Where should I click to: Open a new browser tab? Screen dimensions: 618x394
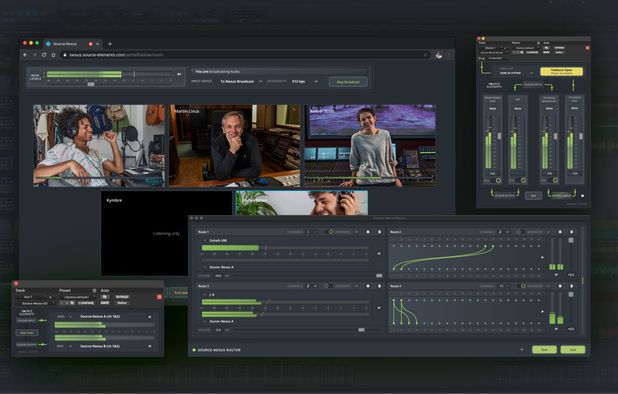(x=110, y=44)
